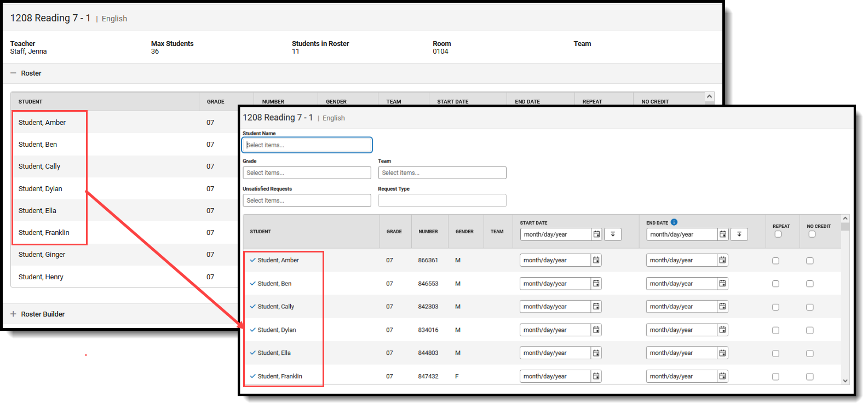The width and height of the screenshot is (868, 408).
Task: Click checkmark icon beside Student, Franklin
Action: (252, 376)
